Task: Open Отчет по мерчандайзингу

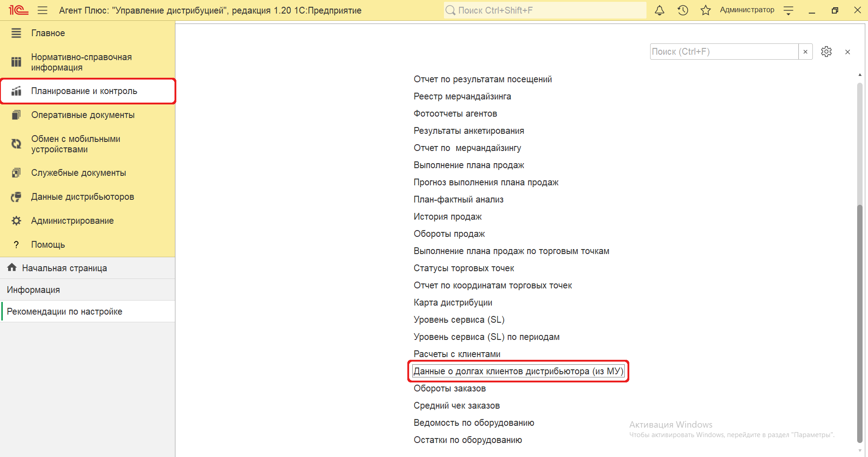Action: click(x=467, y=148)
